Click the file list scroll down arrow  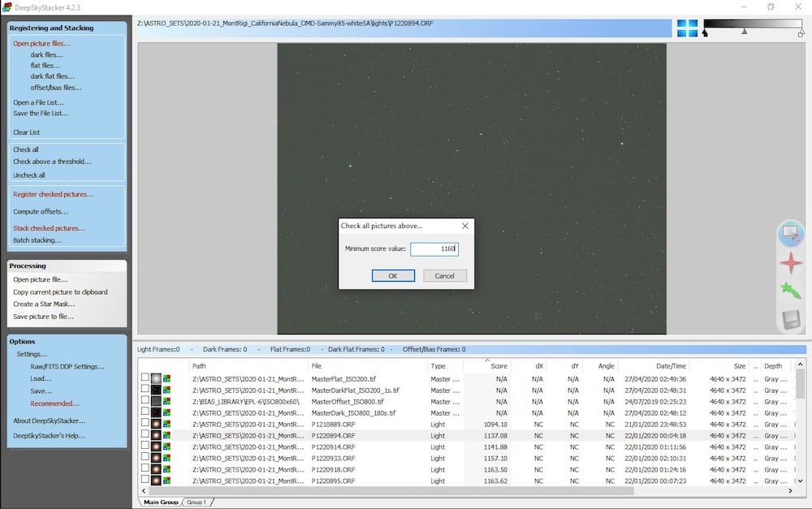(x=800, y=481)
